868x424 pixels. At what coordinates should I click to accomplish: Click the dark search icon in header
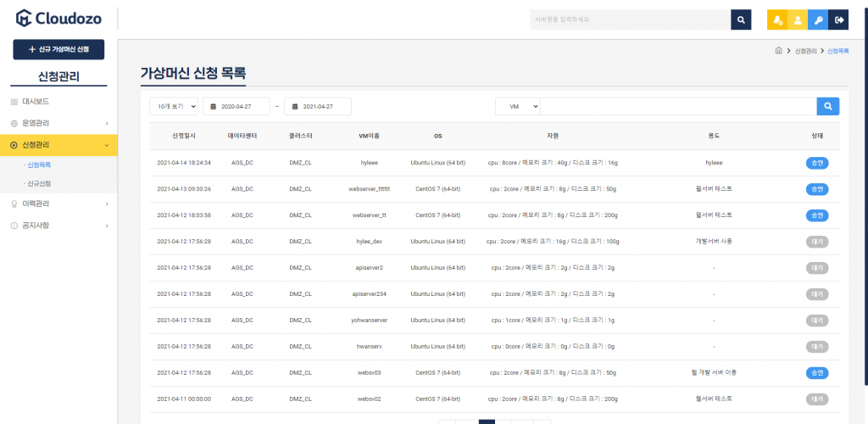click(x=741, y=20)
